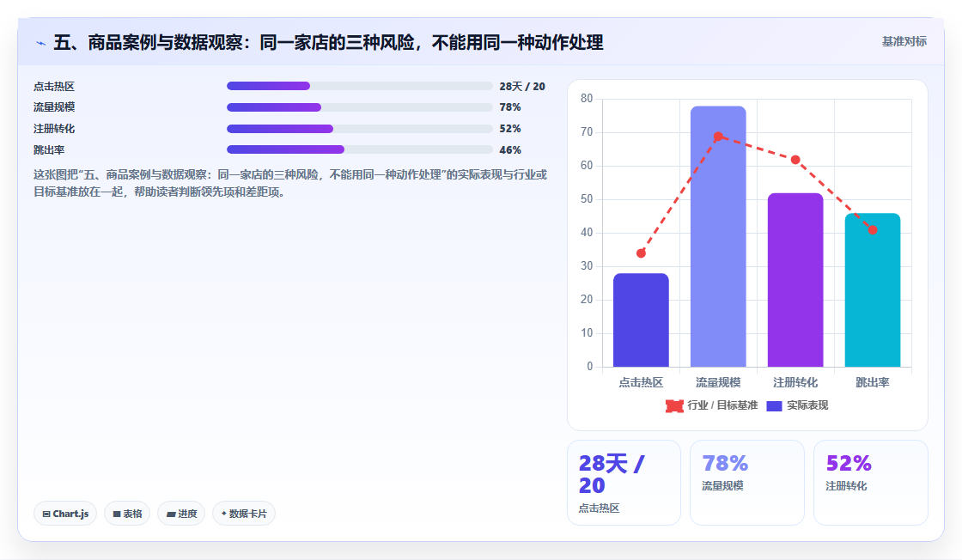Click the 50 y-axis tick label
This screenshot has width=962, height=560.
[x=587, y=199]
